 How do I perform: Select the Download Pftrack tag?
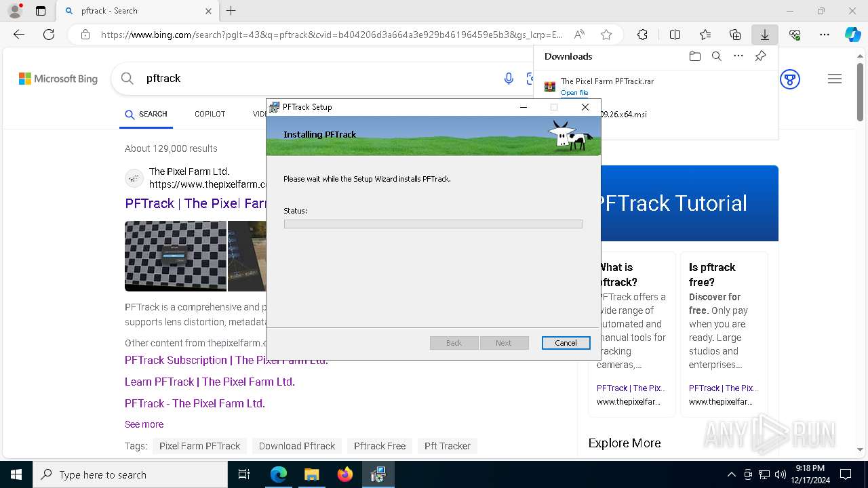tap(297, 446)
